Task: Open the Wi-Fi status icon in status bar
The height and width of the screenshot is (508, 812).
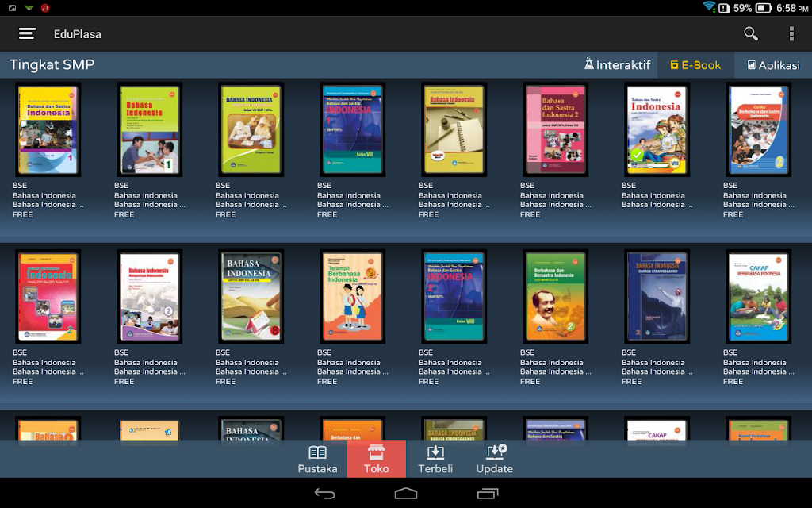Action: click(709, 7)
